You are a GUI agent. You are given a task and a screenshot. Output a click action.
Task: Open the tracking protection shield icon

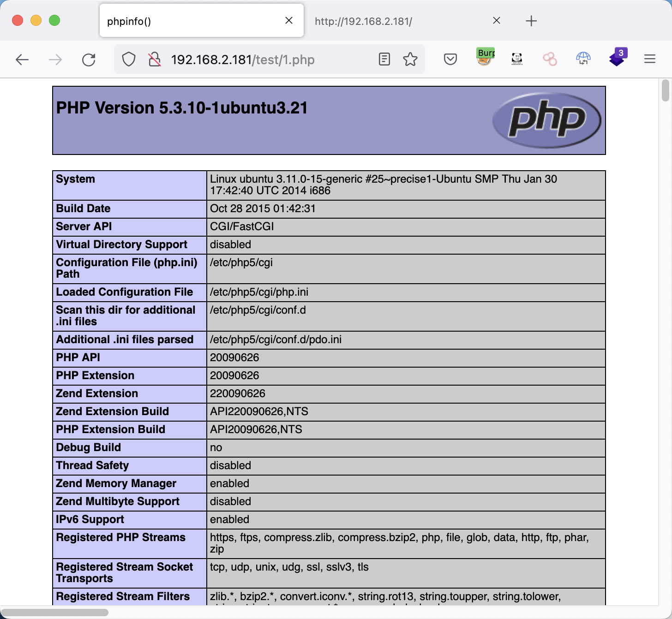129,60
